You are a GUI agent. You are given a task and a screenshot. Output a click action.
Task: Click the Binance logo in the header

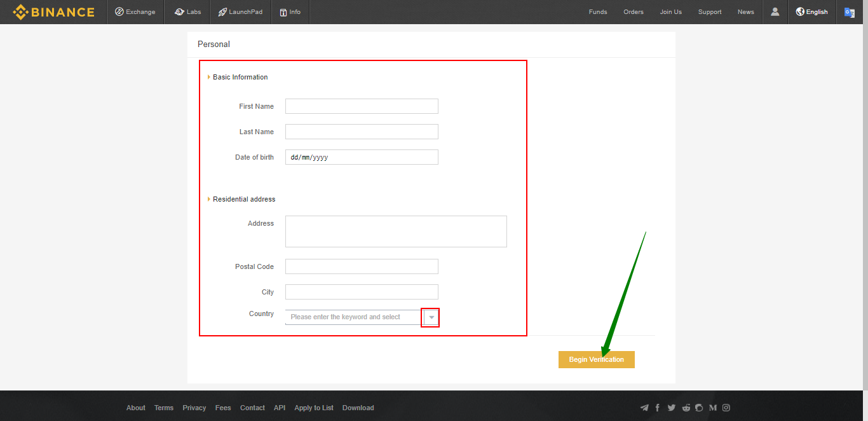[53, 12]
